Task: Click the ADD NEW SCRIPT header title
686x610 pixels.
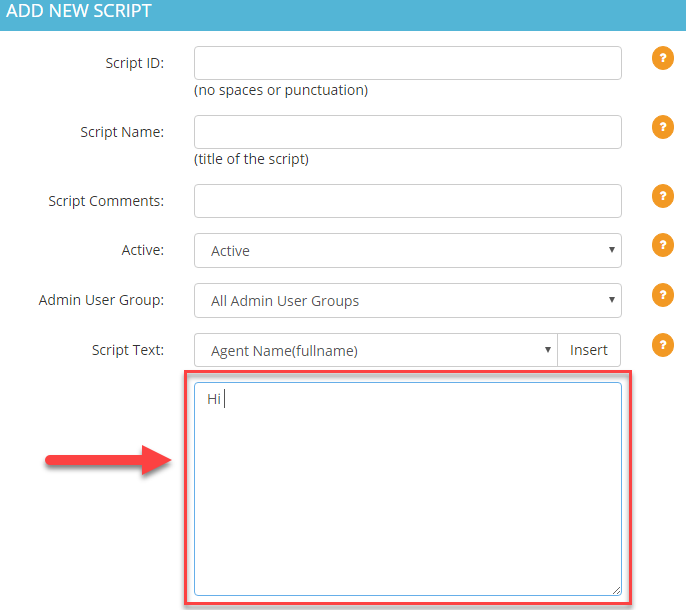Action: point(79,11)
